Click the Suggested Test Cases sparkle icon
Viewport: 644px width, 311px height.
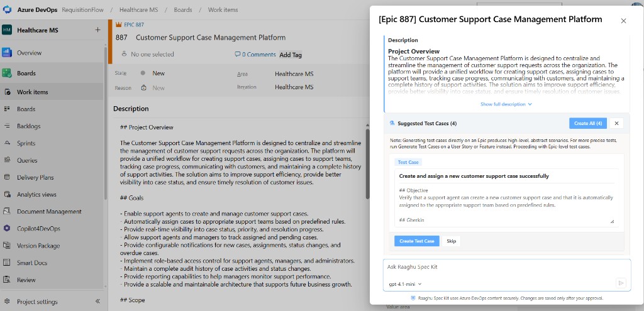[392, 123]
